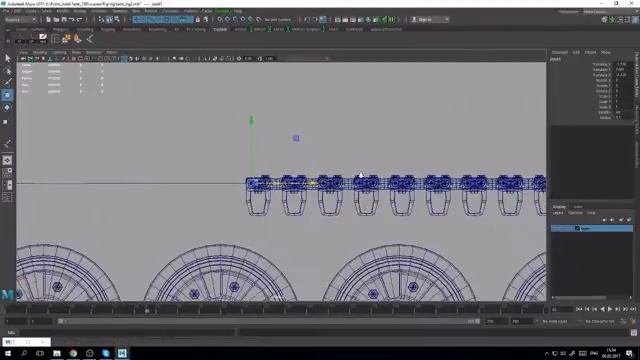Toggle Snap to Curves
This screenshot has height=360, width=640.
coord(228,20)
